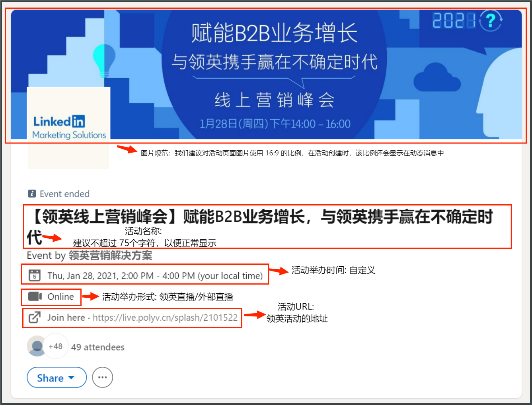Click the video camera icon next to Online

click(x=35, y=296)
